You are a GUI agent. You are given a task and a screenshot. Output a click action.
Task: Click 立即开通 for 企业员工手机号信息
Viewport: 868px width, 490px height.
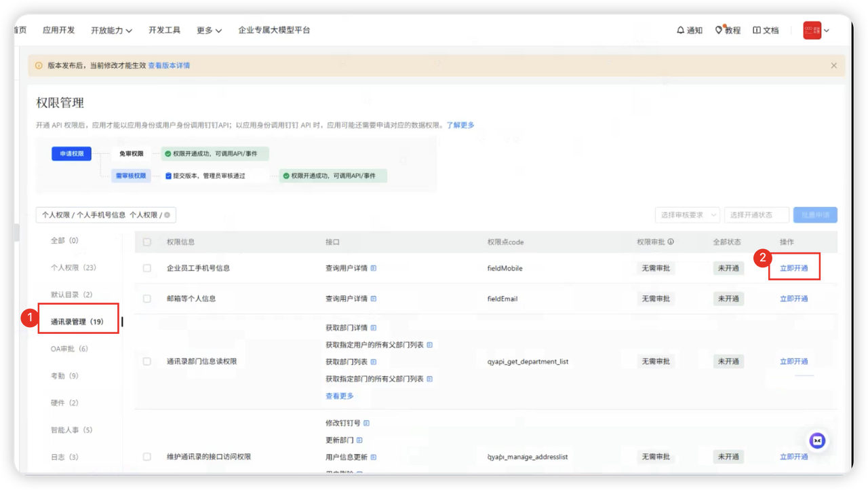[x=793, y=268]
